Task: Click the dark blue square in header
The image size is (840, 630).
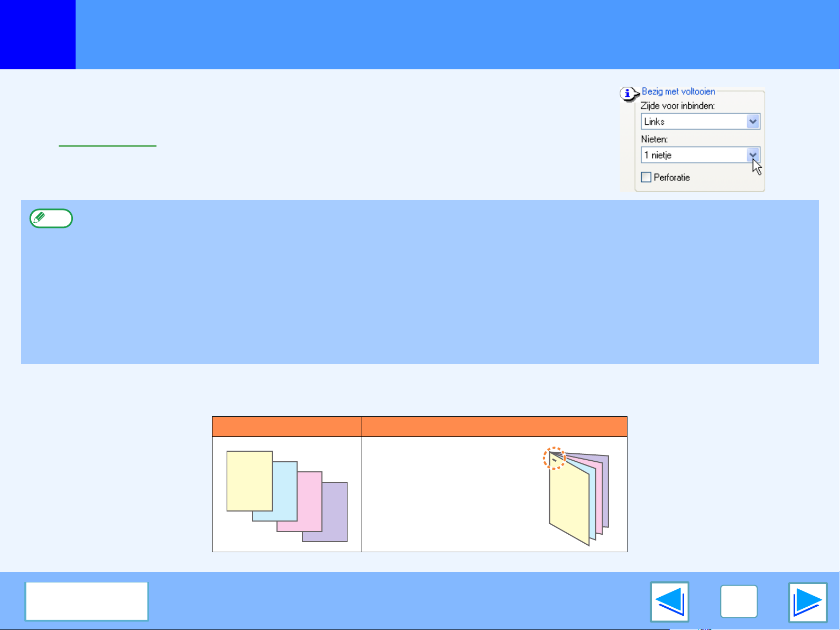Action: [38, 34]
